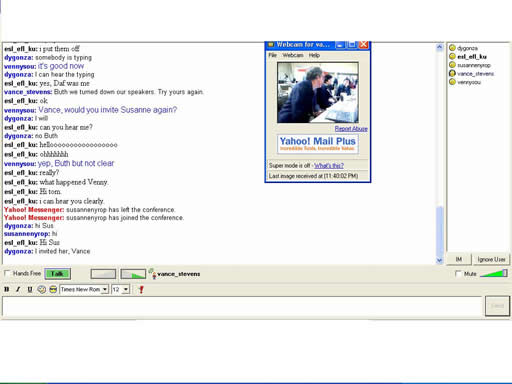Open the audibles face icon
This screenshot has height=384, width=512.
coord(53,289)
